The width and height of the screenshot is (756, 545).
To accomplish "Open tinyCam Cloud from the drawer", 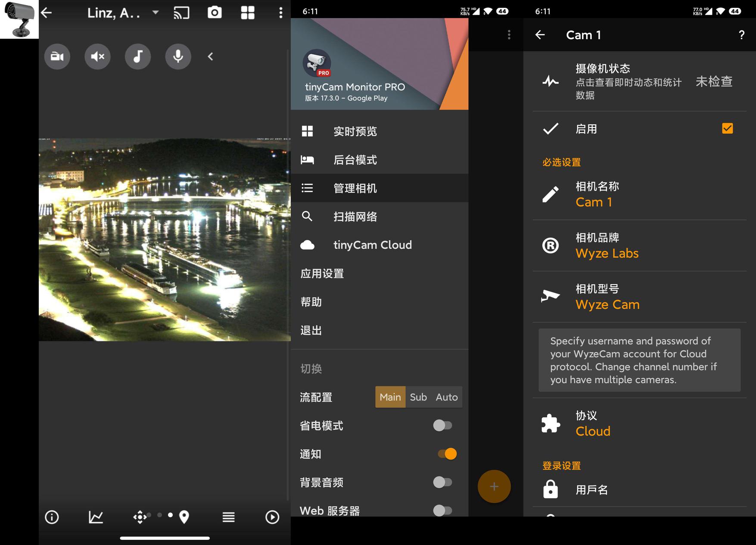I will coord(380,245).
